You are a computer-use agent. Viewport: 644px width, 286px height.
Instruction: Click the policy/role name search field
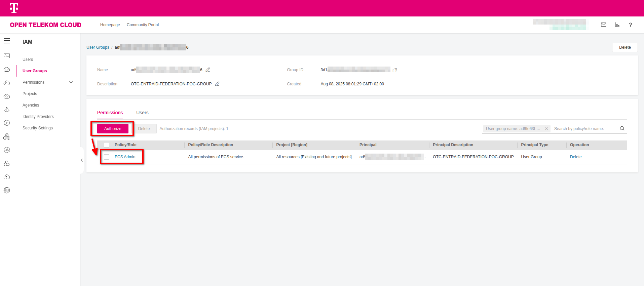click(x=584, y=129)
